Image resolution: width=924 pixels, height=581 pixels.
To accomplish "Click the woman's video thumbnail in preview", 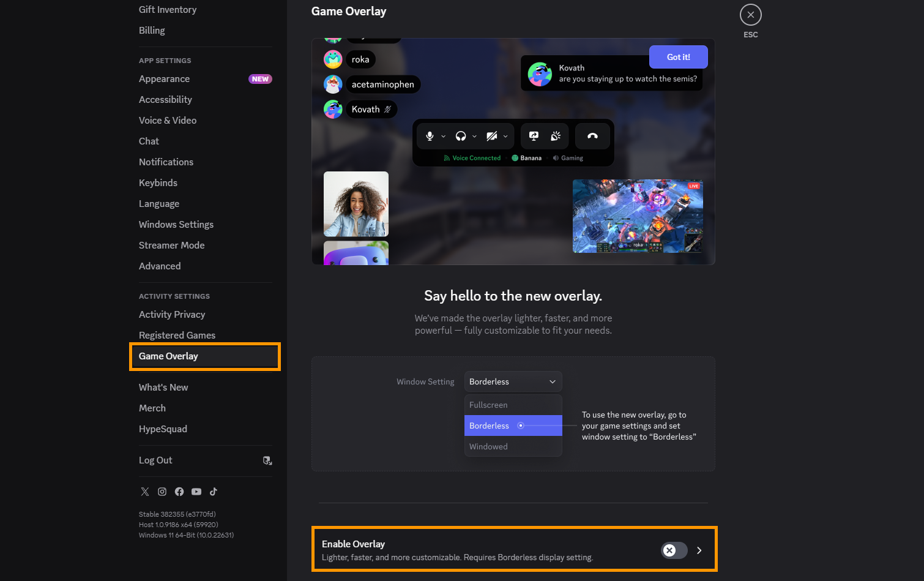I will 356,204.
